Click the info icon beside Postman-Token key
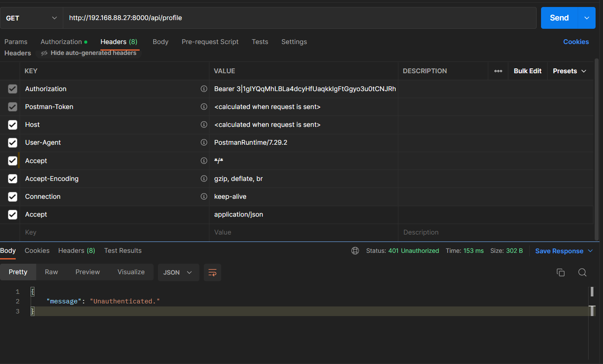 click(x=204, y=107)
